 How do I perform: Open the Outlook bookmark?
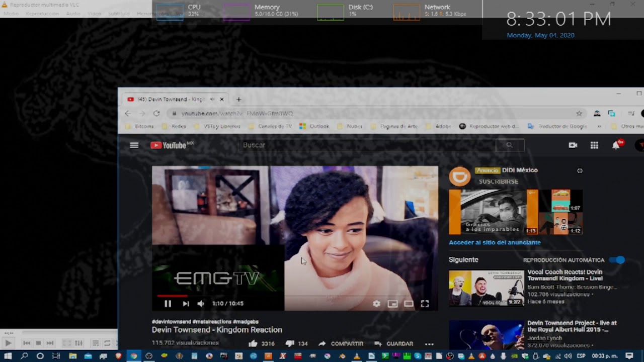[314, 127]
